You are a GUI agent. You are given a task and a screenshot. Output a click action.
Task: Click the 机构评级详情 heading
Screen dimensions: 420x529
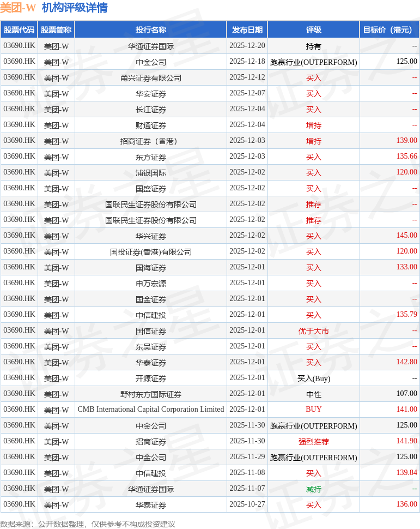75,8
